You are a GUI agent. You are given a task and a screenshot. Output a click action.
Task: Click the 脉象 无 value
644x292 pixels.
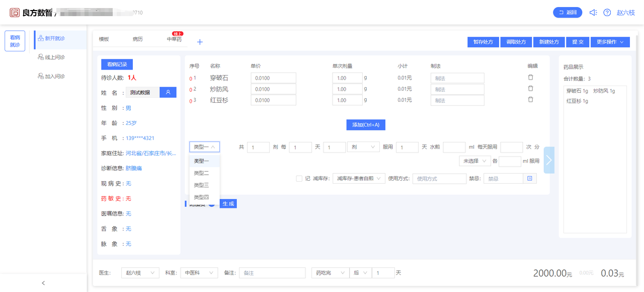(128, 244)
